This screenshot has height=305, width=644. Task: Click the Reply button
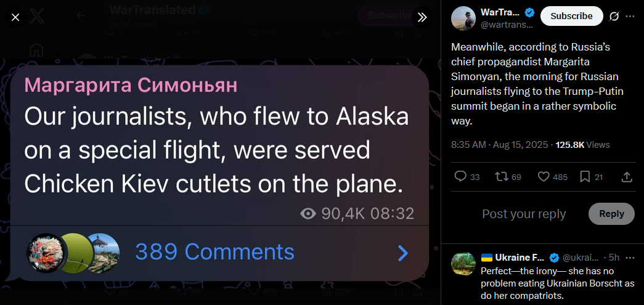[x=611, y=213]
